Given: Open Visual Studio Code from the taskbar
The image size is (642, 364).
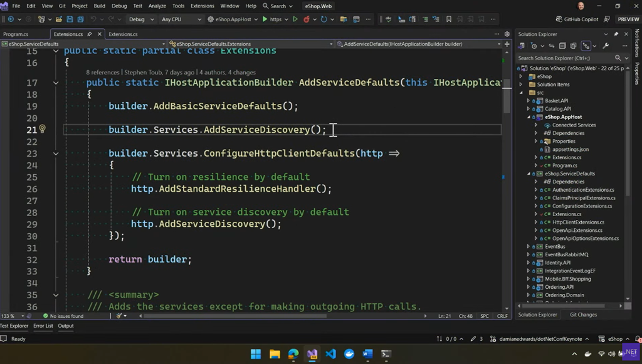Looking at the screenshot, I should click(330, 354).
